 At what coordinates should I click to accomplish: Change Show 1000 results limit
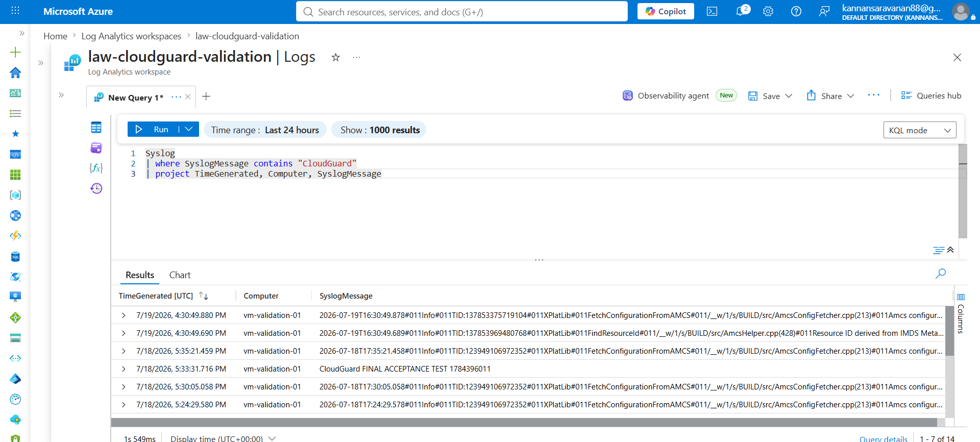click(x=380, y=130)
